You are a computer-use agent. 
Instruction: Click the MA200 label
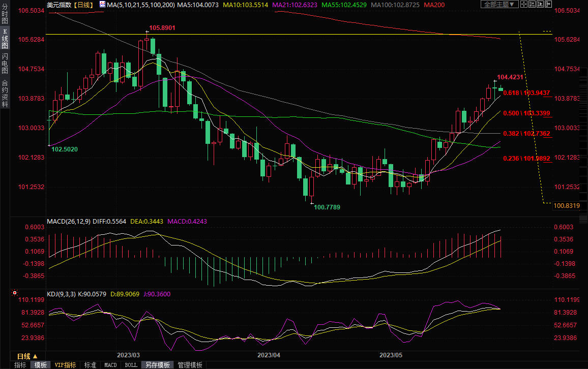coord(434,5)
